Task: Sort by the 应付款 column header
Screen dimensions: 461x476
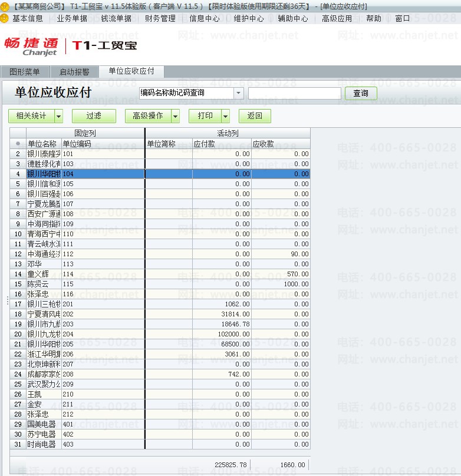Action: pyautogui.click(x=222, y=144)
